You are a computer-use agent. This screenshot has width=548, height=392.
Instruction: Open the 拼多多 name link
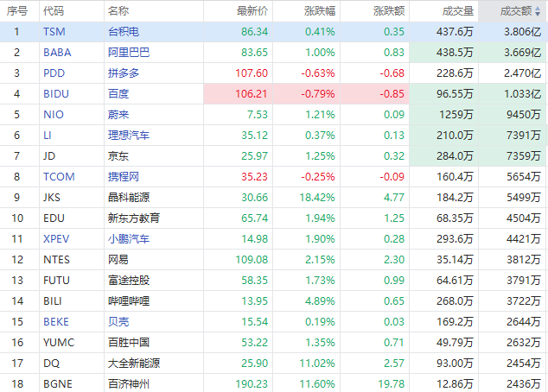(x=124, y=73)
